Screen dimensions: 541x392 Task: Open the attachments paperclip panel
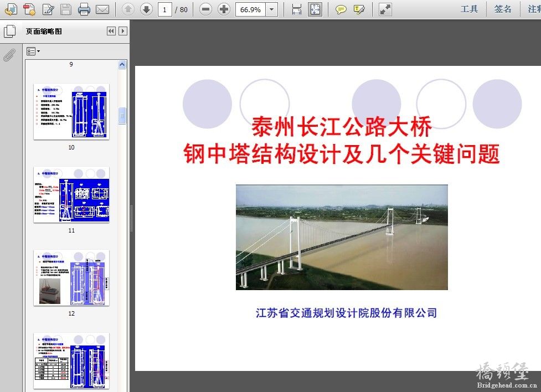[9, 54]
